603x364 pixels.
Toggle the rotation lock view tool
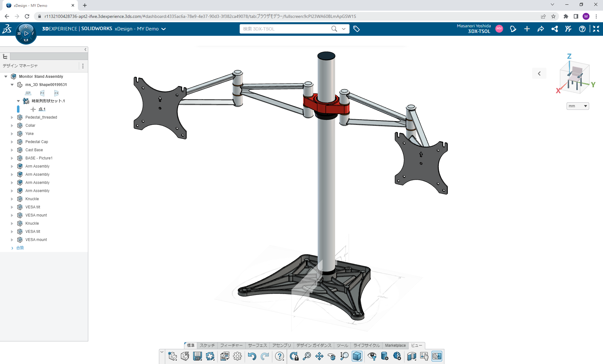pos(294,356)
